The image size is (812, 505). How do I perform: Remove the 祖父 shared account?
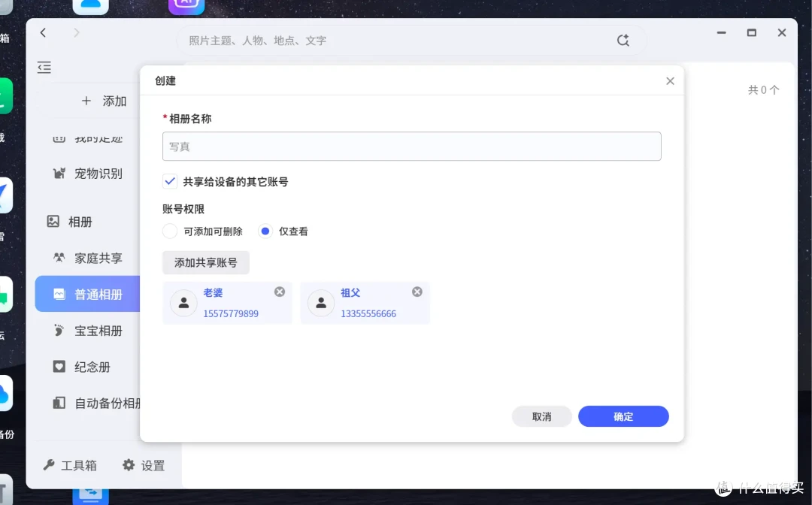point(417,292)
